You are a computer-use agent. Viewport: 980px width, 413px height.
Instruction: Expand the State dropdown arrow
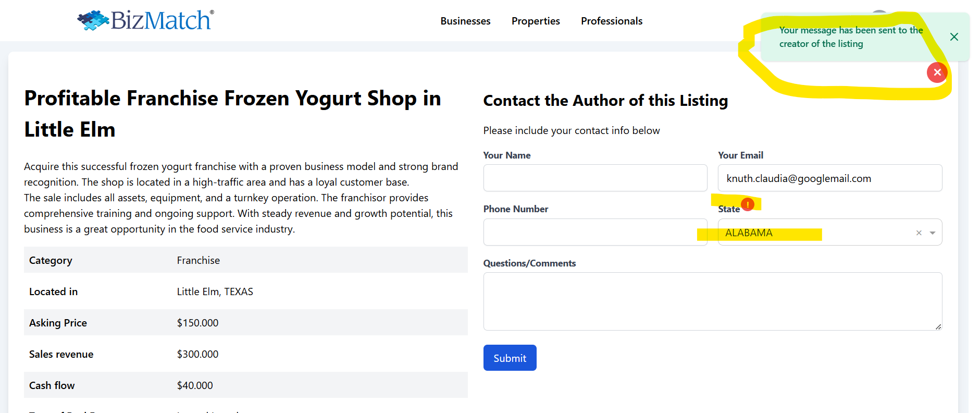click(933, 233)
